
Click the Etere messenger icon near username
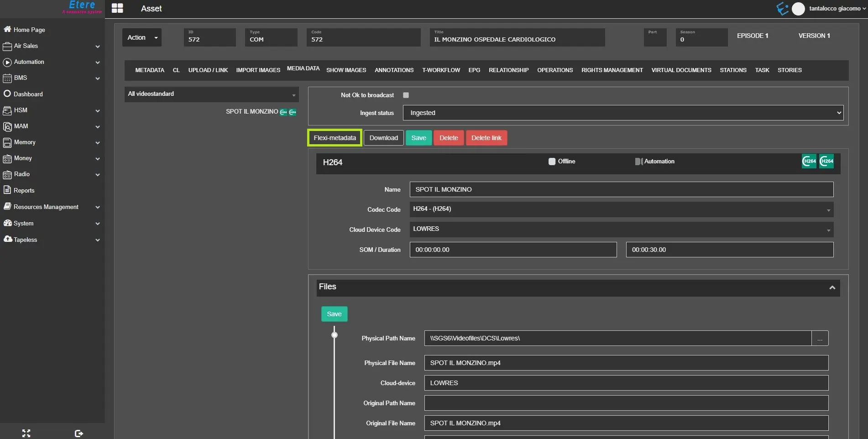782,9
